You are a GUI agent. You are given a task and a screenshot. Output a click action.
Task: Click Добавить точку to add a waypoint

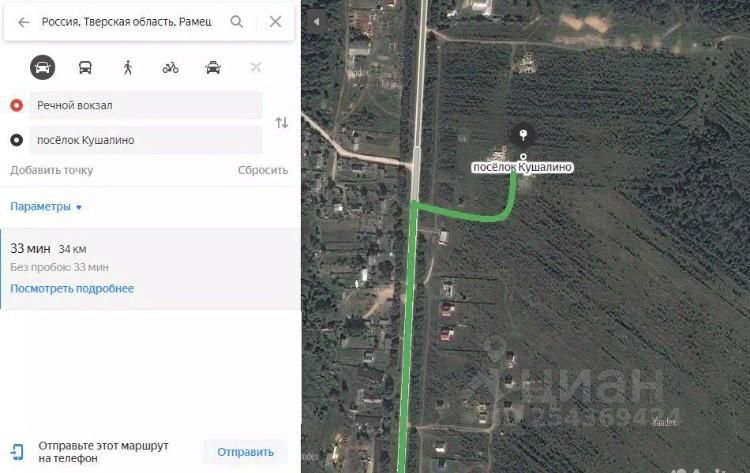(52, 170)
